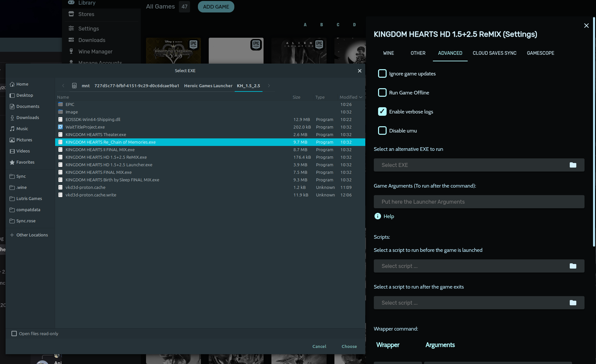Select vkd3d-proton.cache.write file
The image size is (596, 364).
(210, 195)
